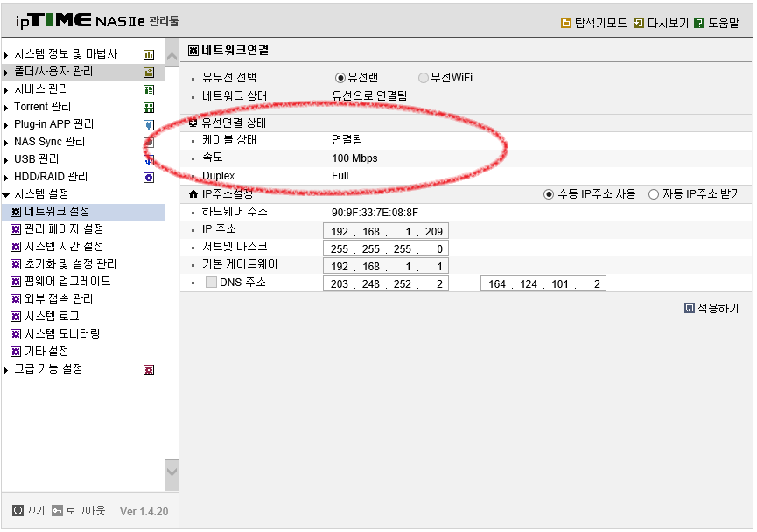The width and height of the screenshot is (757, 532).
Task: Click the 적용하기 icon
Action: tap(690, 308)
